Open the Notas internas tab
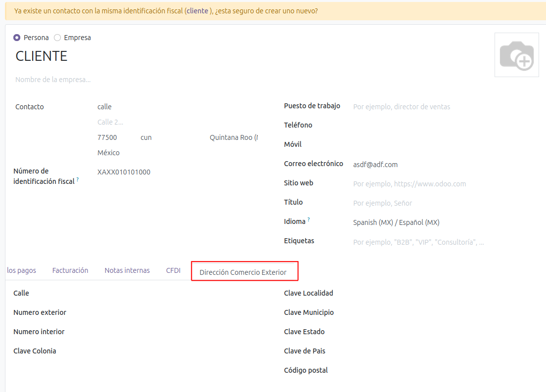The image size is (546, 392). point(127,270)
